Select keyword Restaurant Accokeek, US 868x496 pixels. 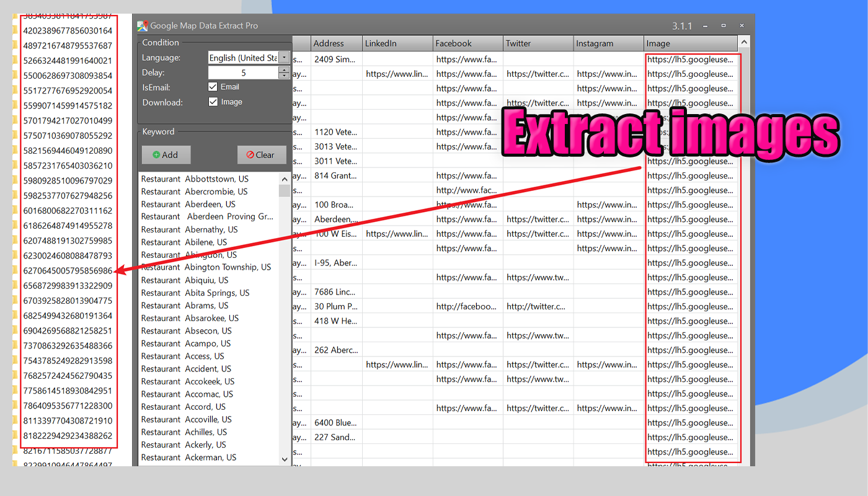(x=188, y=381)
